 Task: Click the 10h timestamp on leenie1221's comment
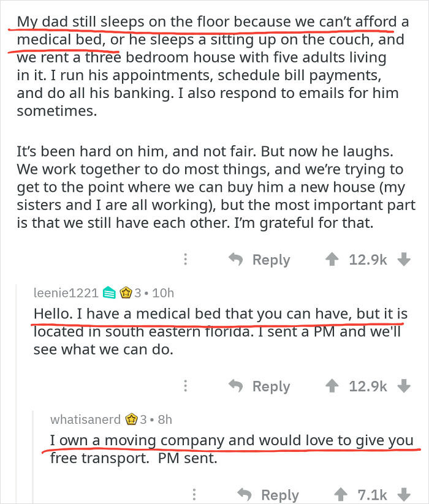(164, 293)
